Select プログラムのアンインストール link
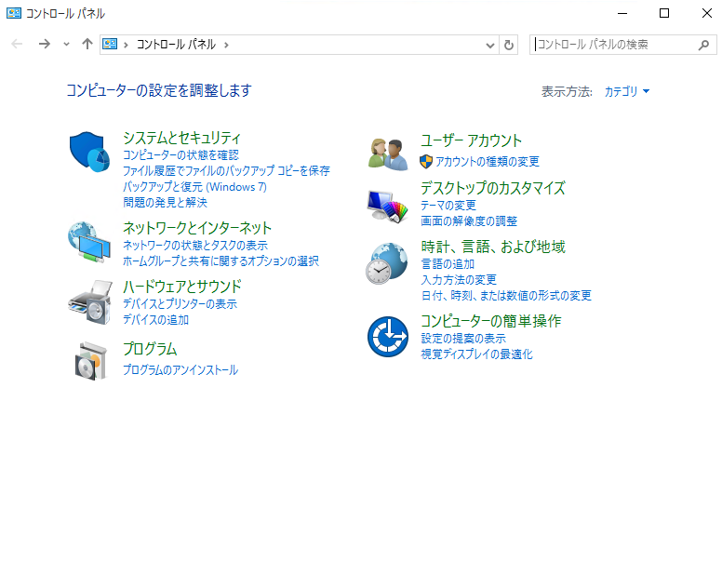 click(180, 370)
